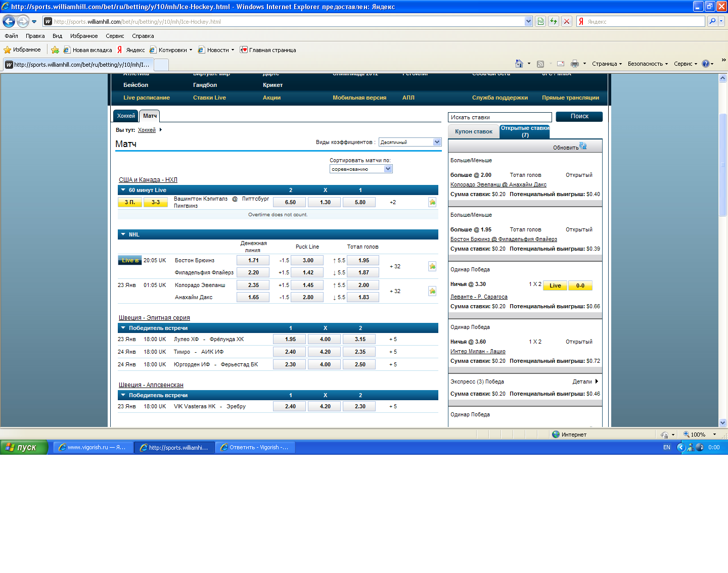Click the Интернет security zone globe in status bar
This screenshot has height=573, width=728.
556,435
